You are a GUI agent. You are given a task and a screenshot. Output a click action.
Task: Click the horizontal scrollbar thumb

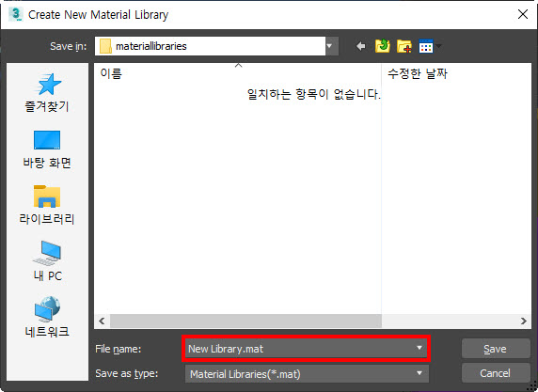pos(245,321)
